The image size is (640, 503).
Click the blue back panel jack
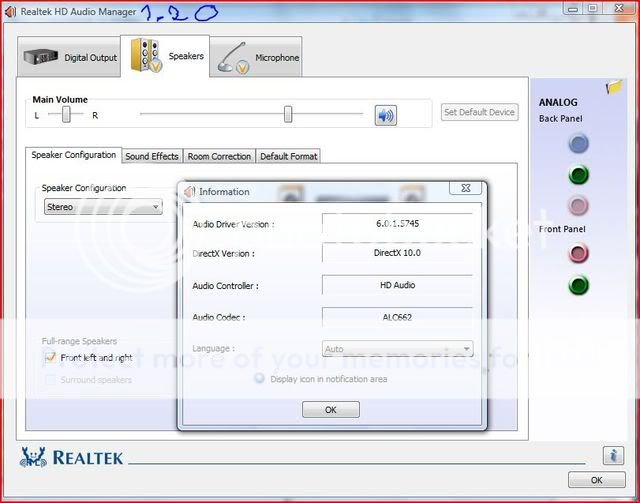click(x=578, y=143)
